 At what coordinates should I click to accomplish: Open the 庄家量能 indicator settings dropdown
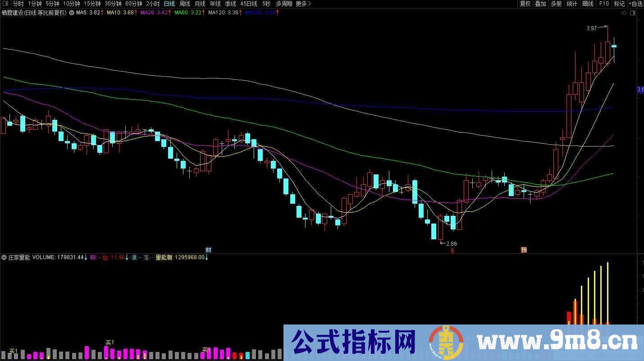point(5,258)
